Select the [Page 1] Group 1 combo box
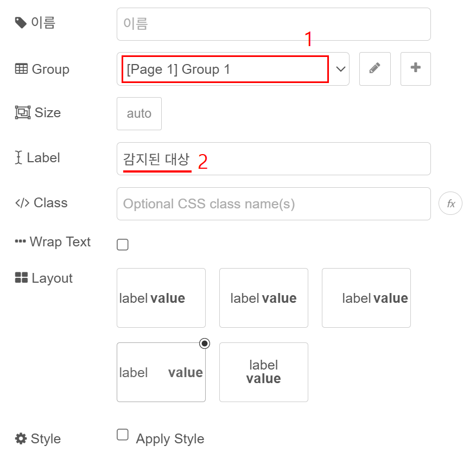 pyautogui.click(x=225, y=69)
